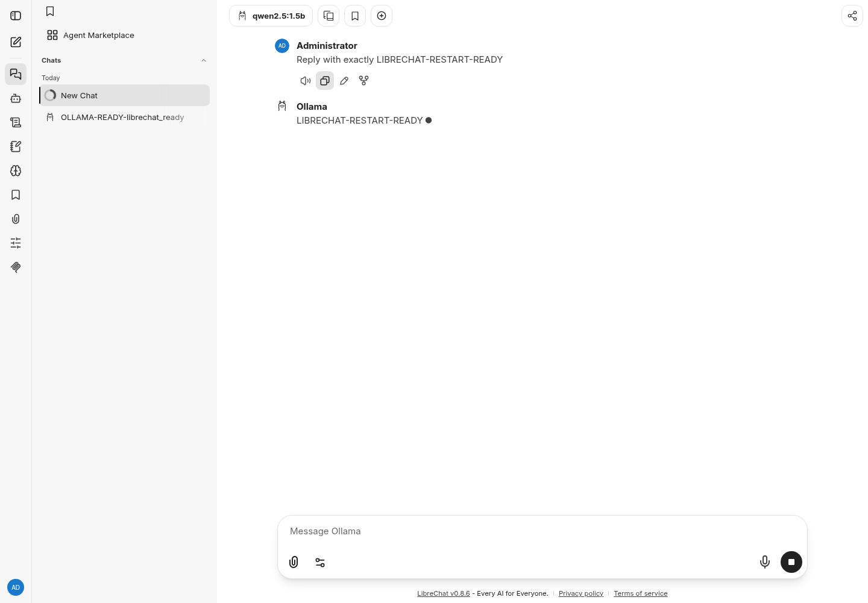Click the bookmark icon above Agent Marketplace
Viewport: 868px width, 603px height.
tap(50, 11)
